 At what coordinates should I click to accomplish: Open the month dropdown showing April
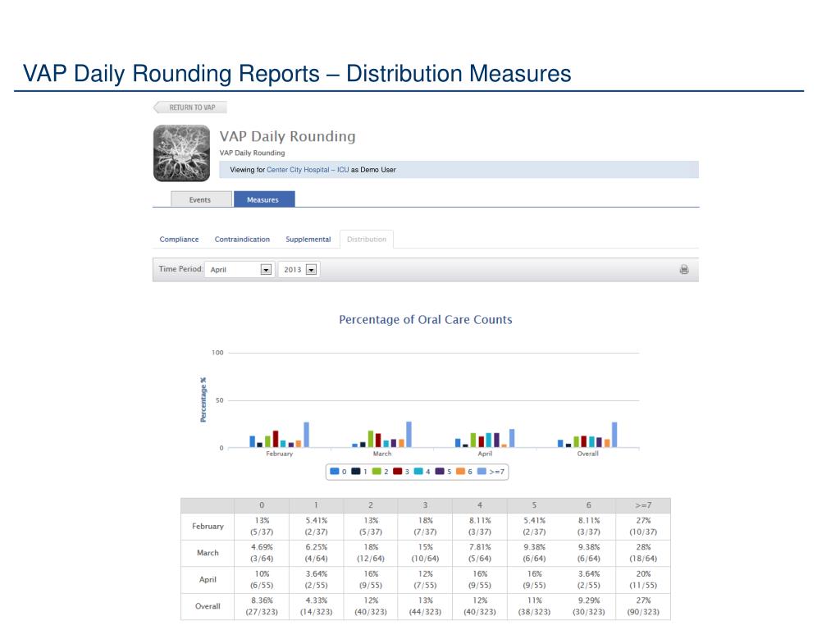click(x=240, y=269)
